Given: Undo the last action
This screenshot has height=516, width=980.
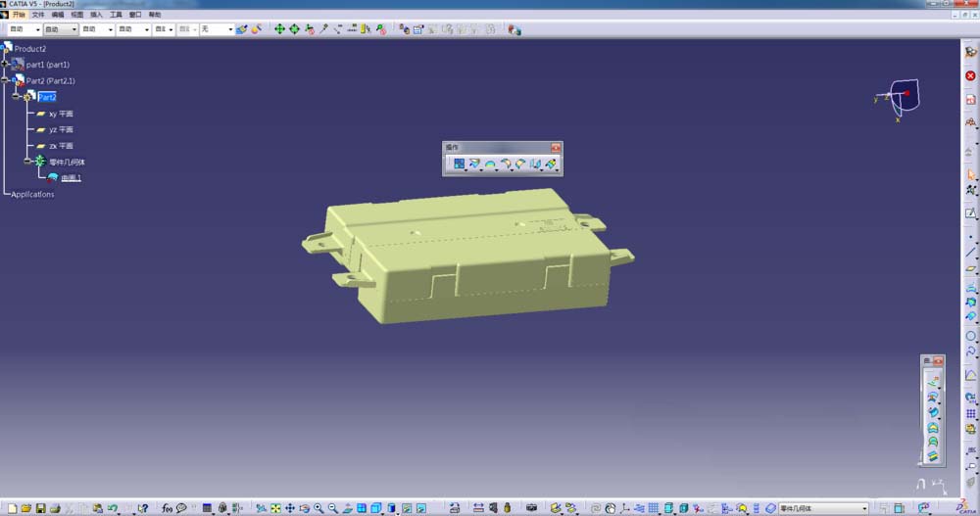Looking at the screenshot, I should [x=113, y=508].
